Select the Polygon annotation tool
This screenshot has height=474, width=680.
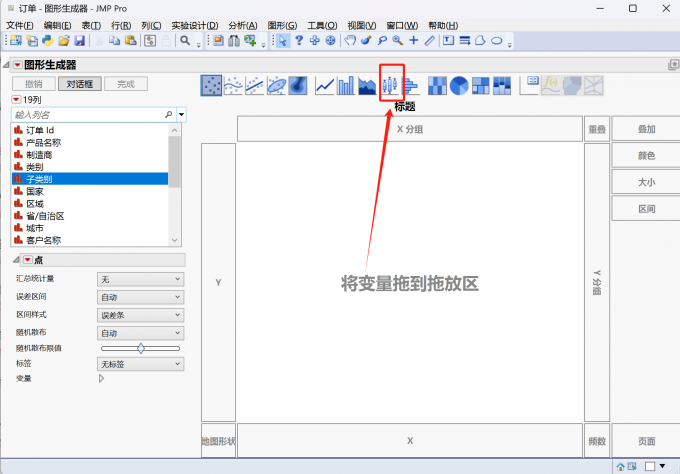tap(481, 41)
